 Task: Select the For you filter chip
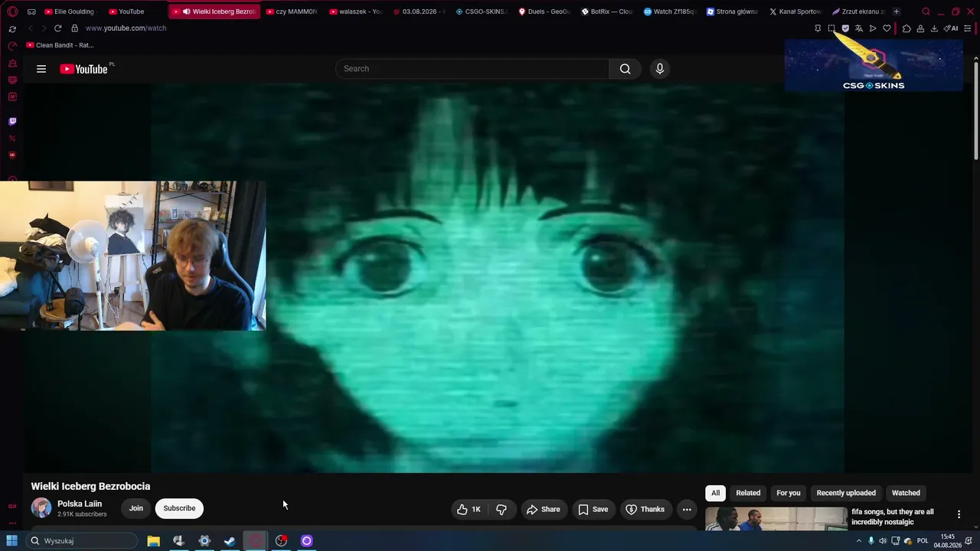point(789,493)
